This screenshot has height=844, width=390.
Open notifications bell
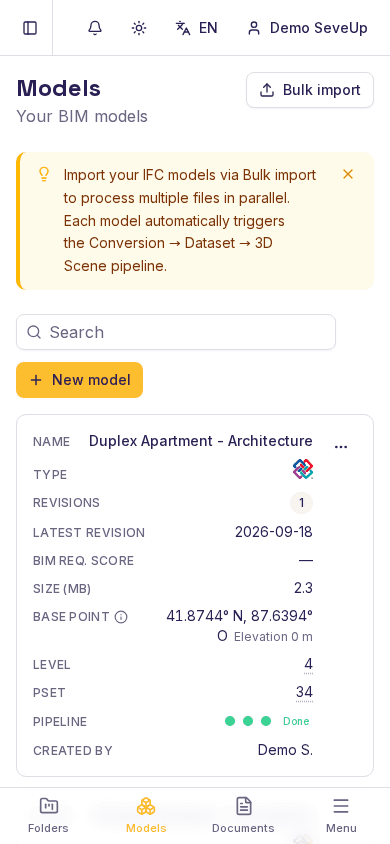click(x=95, y=28)
